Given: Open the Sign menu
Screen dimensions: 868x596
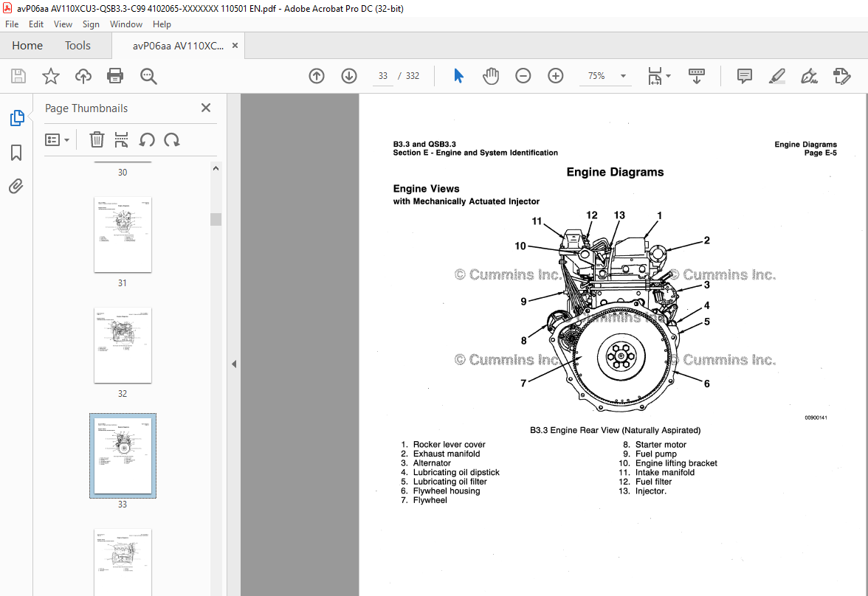Looking at the screenshot, I should tap(91, 24).
